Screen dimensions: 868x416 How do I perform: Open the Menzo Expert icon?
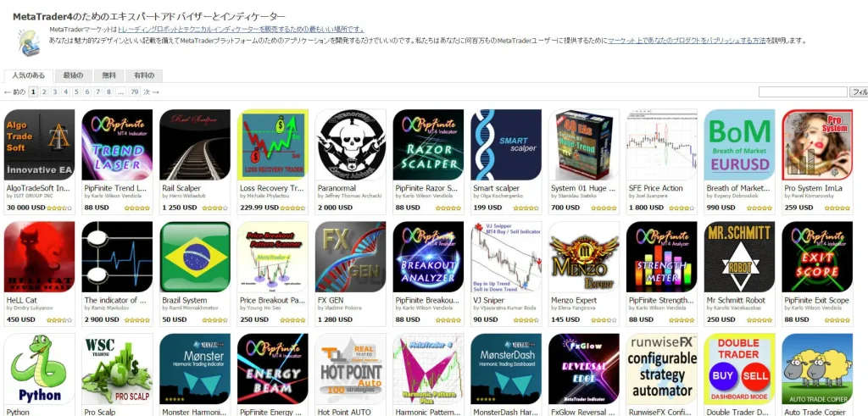tap(584, 257)
